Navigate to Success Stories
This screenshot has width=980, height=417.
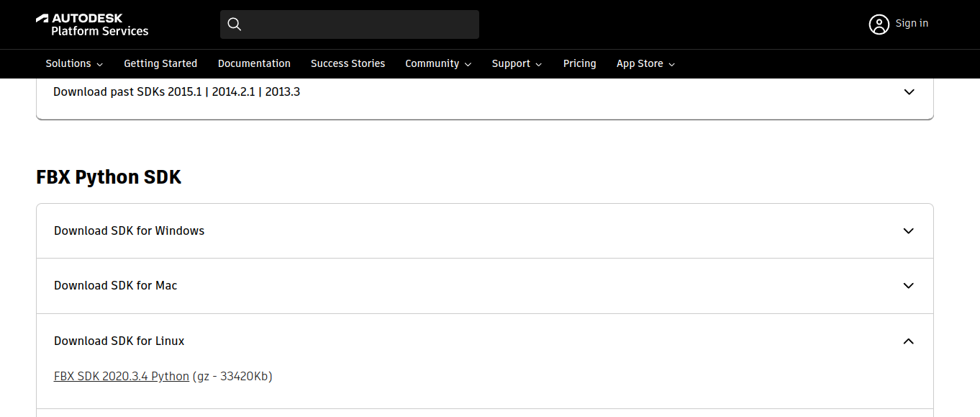click(x=348, y=64)
